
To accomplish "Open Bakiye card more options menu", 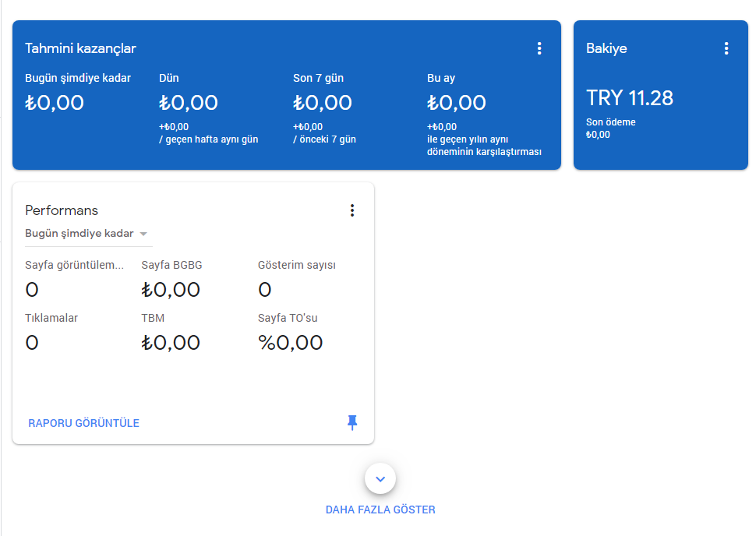I will pyautogui.click(x=726, y=48).
